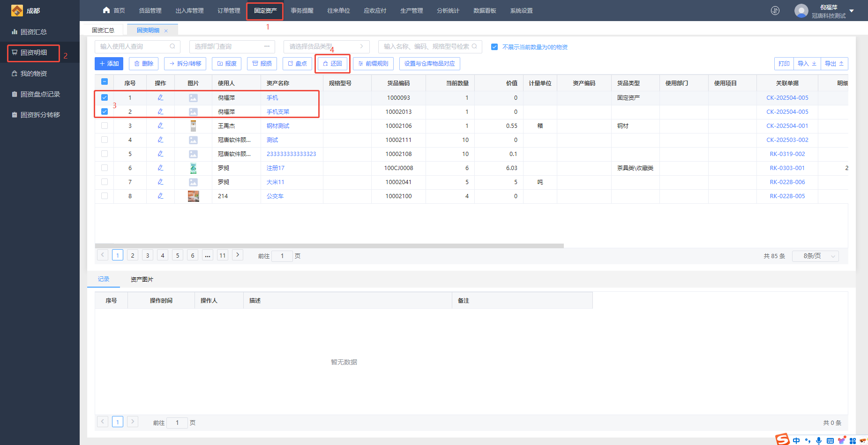Viewport: 868px width, 445px height.
Task: Select 固资明细 in left sidebar
Action: pos(34,52)
